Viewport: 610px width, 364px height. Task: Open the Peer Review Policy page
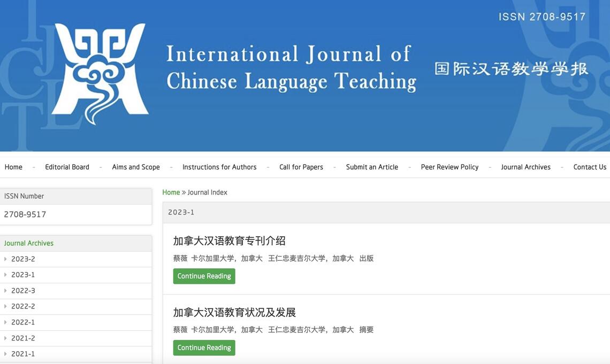point(449,167)
